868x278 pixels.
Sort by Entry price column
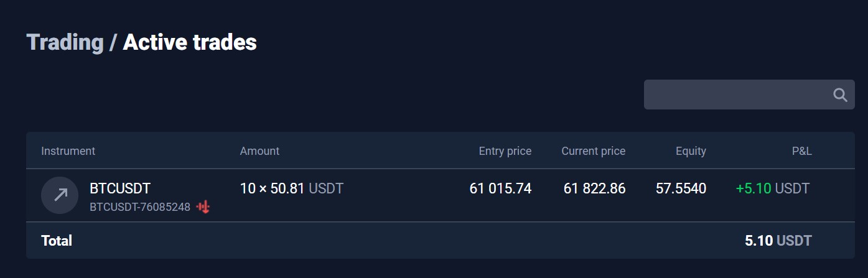[x=505, y=151]
